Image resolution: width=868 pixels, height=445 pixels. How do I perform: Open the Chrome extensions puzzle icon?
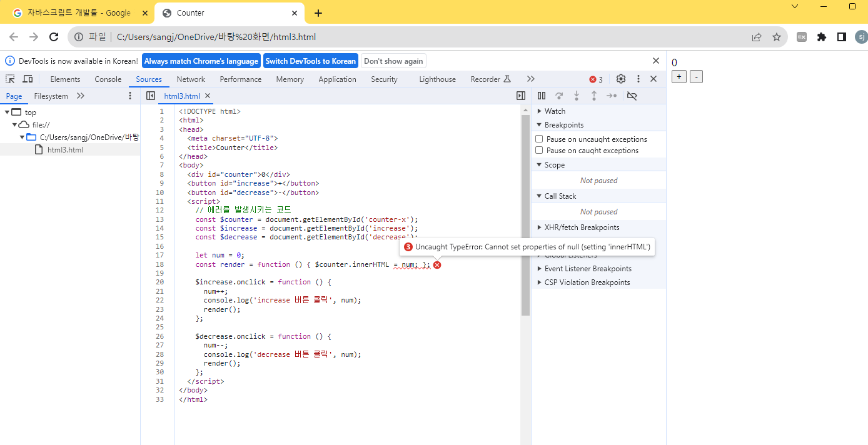pyautogui.click(x=822, y=37)
